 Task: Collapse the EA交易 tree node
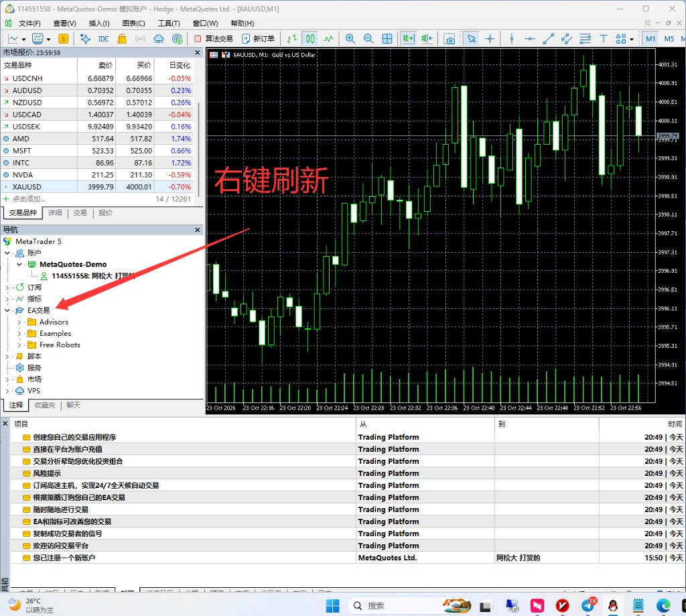pos(7,310)
